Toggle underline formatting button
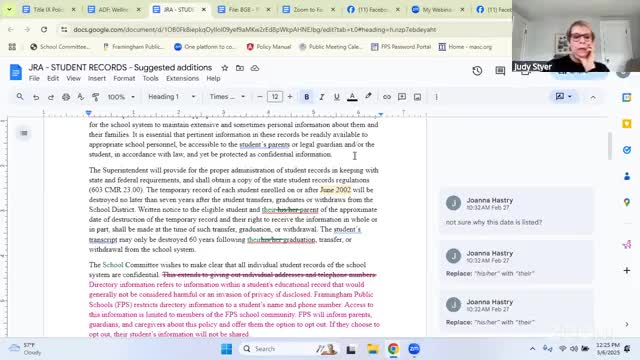 tap(337, 97)
